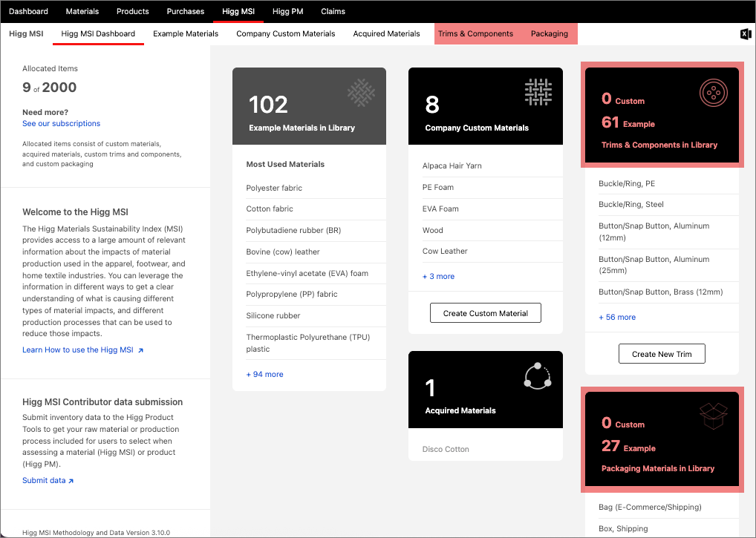Open the Packaging Materials in Library card
The image size is (756, 538).
click(662, 439)
